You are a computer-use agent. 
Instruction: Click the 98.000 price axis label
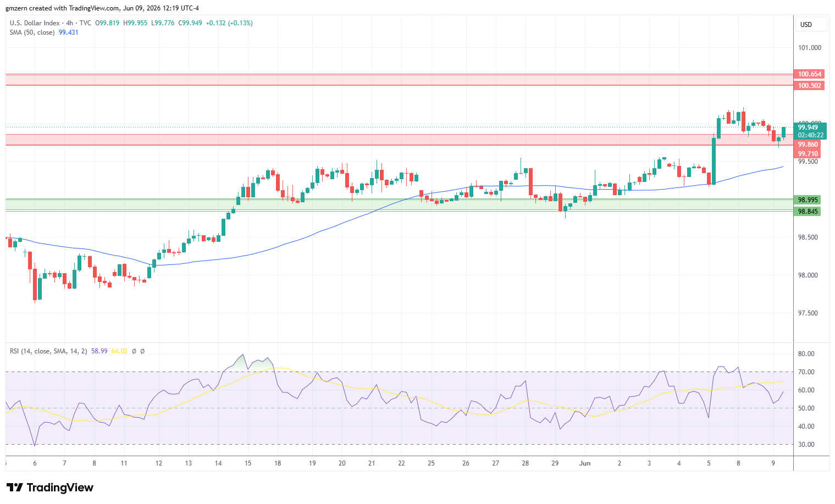[x=808, y=275]
